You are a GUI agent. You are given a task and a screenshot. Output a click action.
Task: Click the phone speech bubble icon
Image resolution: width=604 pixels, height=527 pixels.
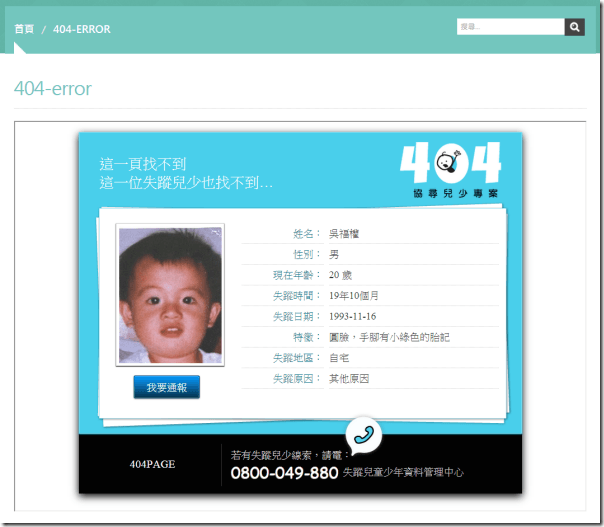click(x=364, y=435)
